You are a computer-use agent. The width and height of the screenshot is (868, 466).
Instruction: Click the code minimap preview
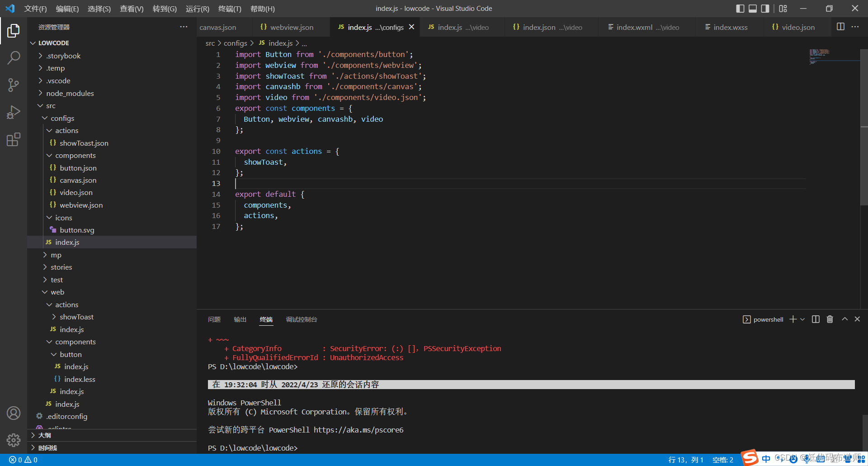tap(819, 57)
